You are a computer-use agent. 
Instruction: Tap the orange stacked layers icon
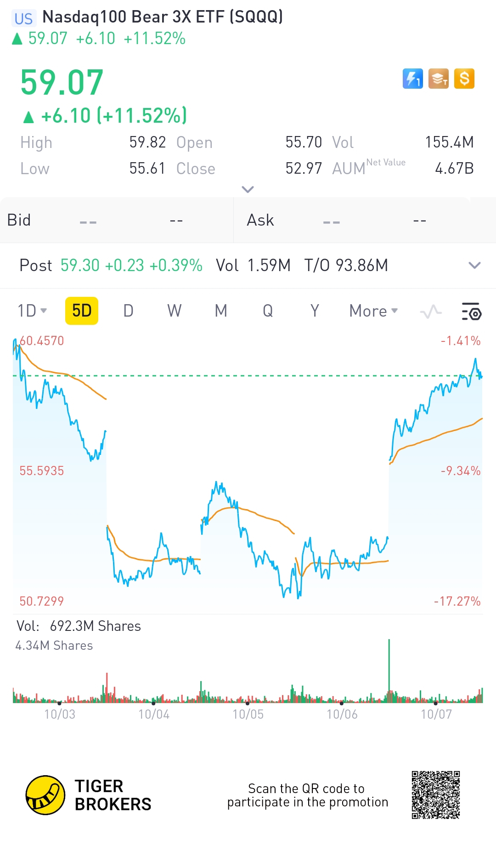coord(438,79)
